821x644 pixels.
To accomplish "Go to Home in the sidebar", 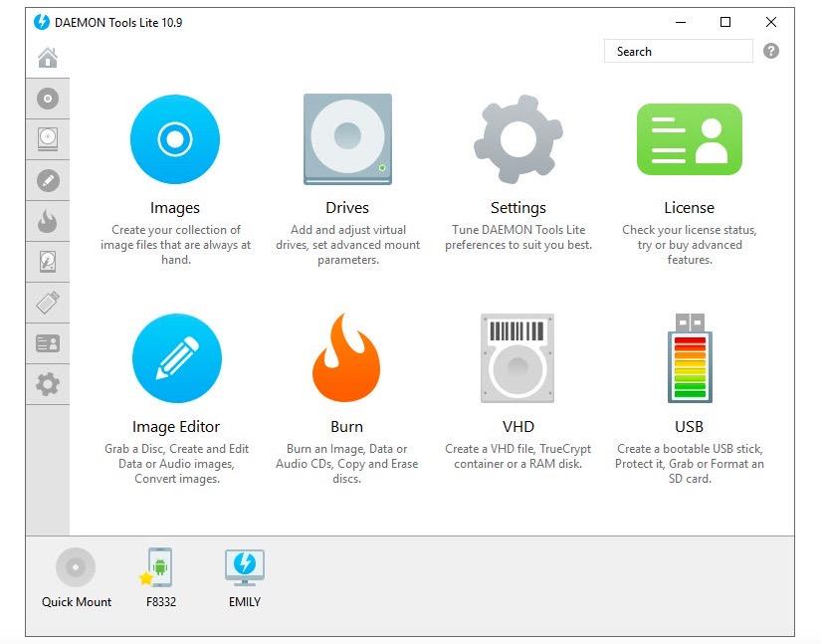I will point(48,58).
